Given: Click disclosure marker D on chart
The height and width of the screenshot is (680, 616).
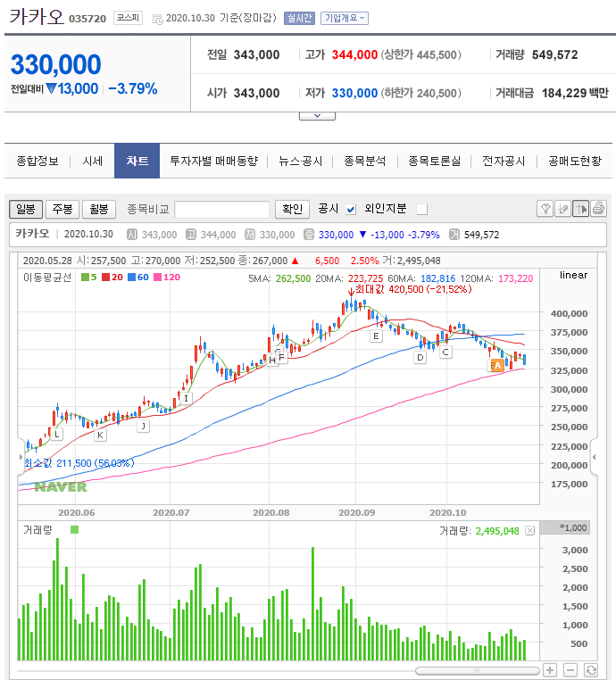Looking at the screenshot, I should pyautogui.click(x=420, y=358).
